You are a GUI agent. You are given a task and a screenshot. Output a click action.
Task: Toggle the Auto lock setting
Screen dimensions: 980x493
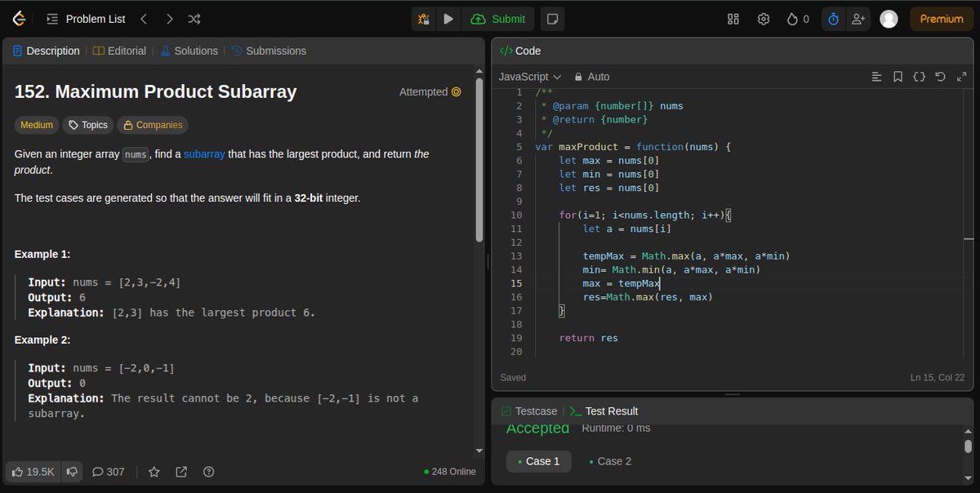pos(592,77)
